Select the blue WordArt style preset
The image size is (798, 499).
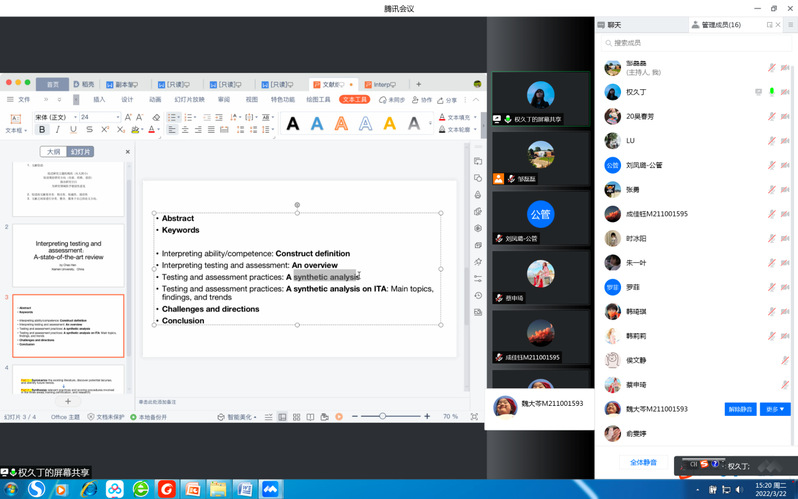(x=317, y=124)
